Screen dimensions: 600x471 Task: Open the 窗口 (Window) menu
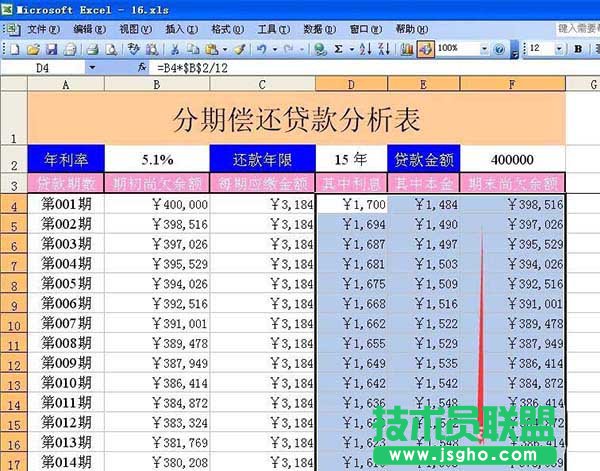pyautogui.click(x=365, y=29)
